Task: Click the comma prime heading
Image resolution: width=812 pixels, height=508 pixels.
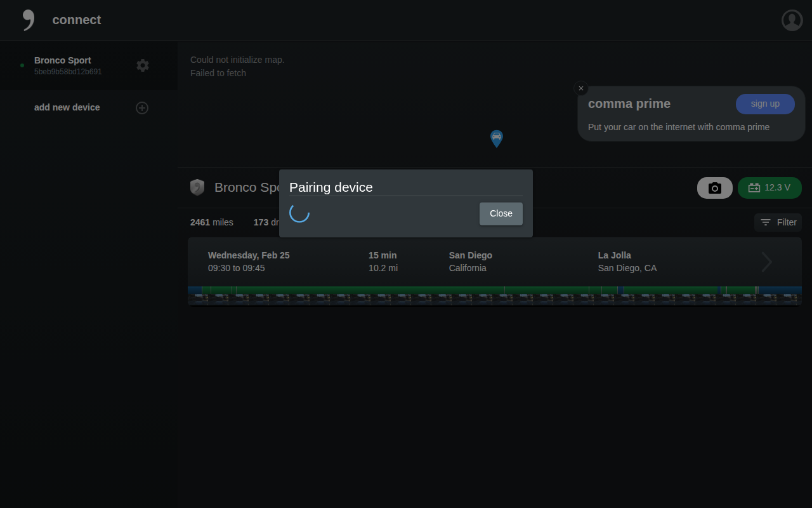Action: click(x=629, y=104)
